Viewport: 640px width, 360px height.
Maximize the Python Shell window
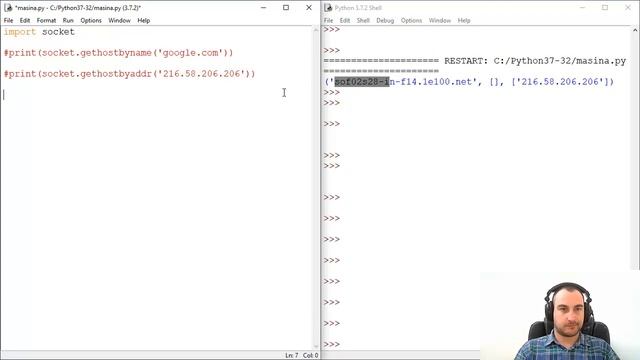605,8
